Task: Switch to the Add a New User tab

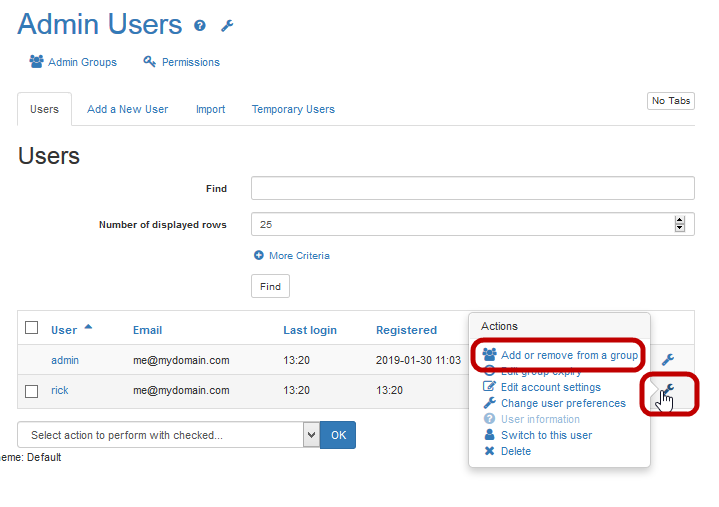Action: click(x=127, y=109)
